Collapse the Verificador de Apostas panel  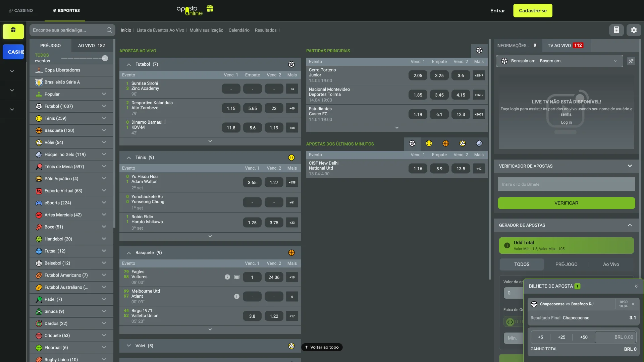point(630,166)
